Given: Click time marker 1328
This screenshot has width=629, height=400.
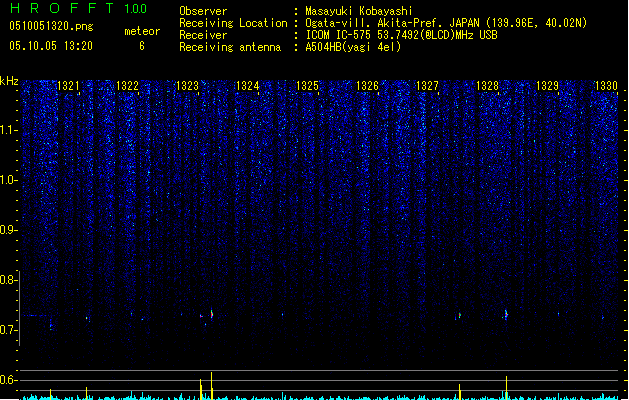Looking at the screenshot, I should 487,86.
